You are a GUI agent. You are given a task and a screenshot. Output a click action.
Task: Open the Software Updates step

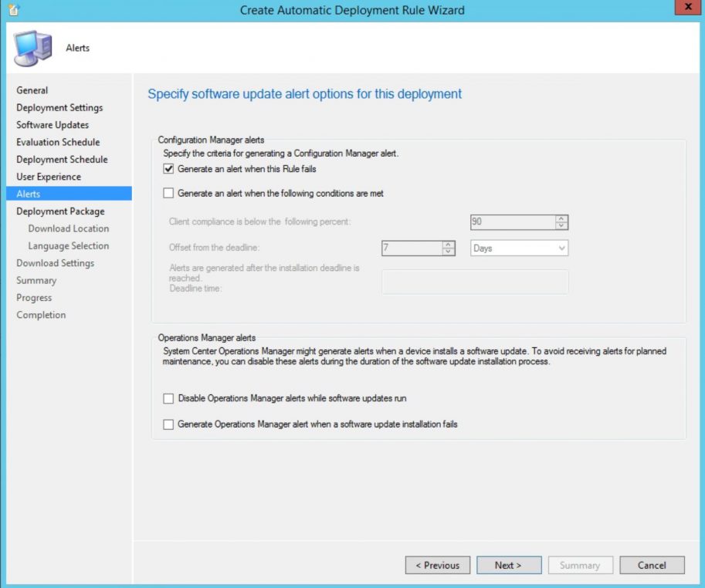click(52, 124)
